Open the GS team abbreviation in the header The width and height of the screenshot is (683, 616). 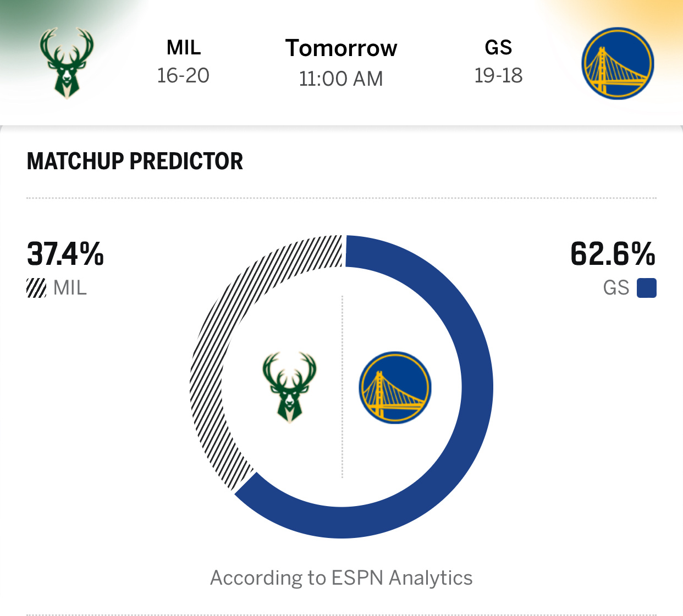[498, 48]
